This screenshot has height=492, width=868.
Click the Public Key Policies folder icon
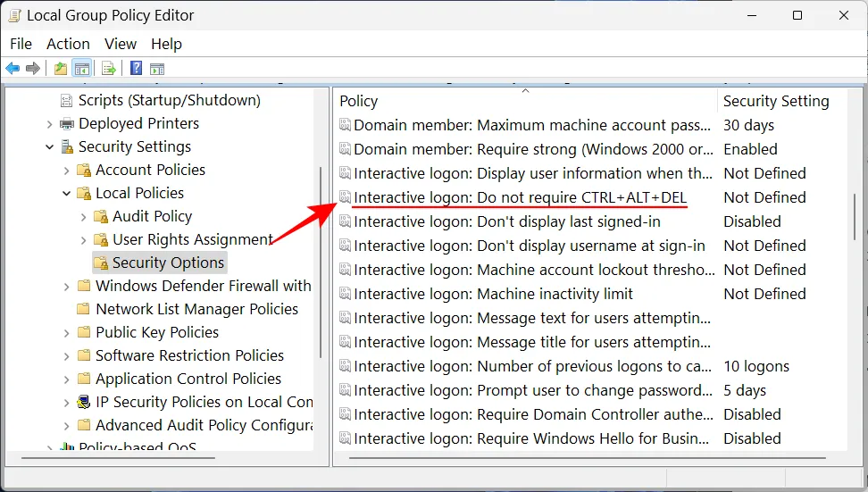pos(84,332)
